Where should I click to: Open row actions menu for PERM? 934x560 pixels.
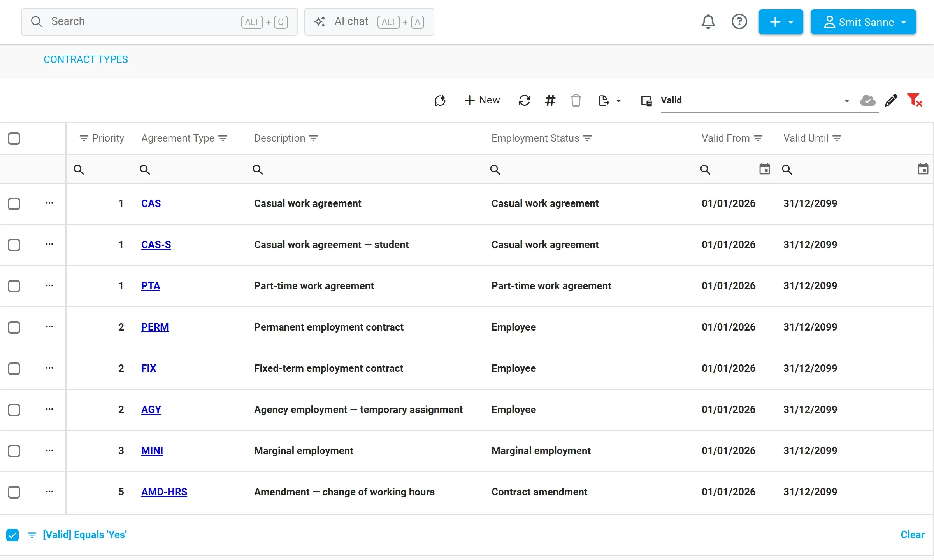pos(49,327)
